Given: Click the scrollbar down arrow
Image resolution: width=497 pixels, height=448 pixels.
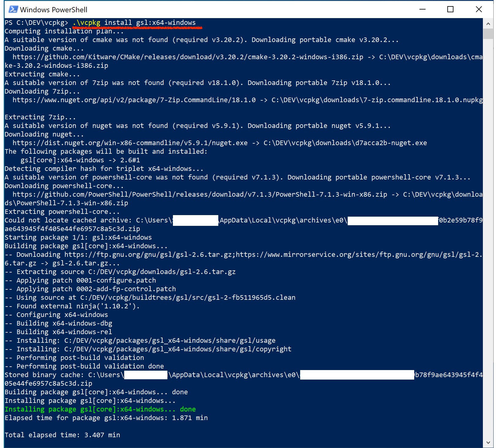Looking at the screenshot, I should coord(488,442).
